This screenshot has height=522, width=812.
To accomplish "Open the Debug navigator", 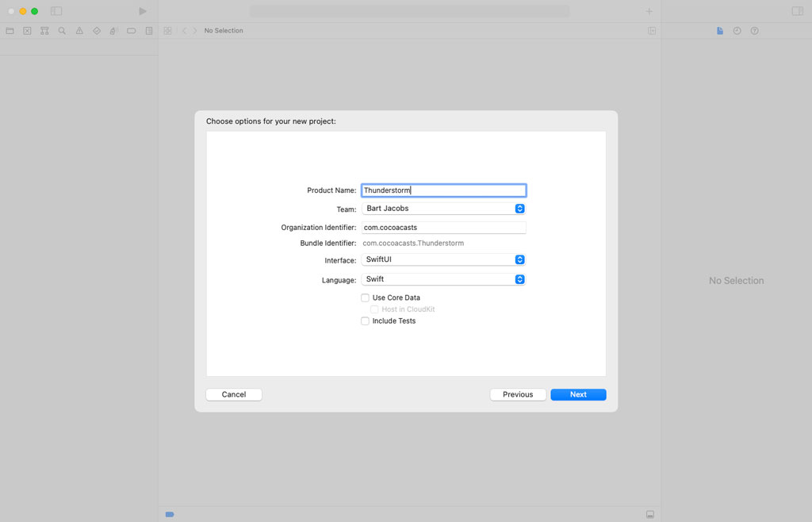I will [x=113, y=30].
